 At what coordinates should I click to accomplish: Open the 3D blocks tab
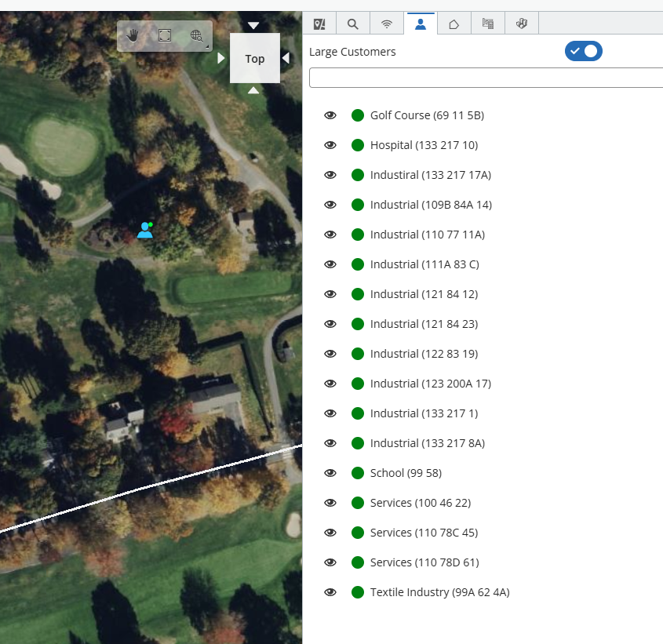(x=521, y=24)
